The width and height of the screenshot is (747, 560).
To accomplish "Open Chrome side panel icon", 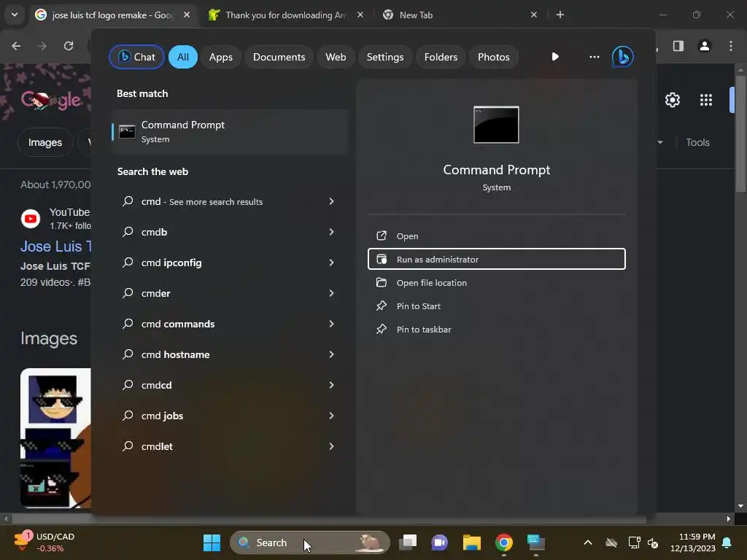I will (x=678, y=46).
